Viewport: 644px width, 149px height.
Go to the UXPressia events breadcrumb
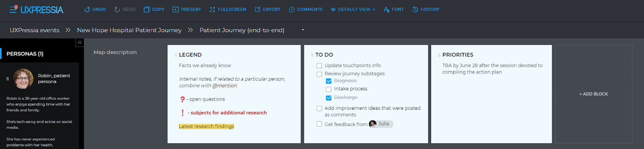point(35,30)
